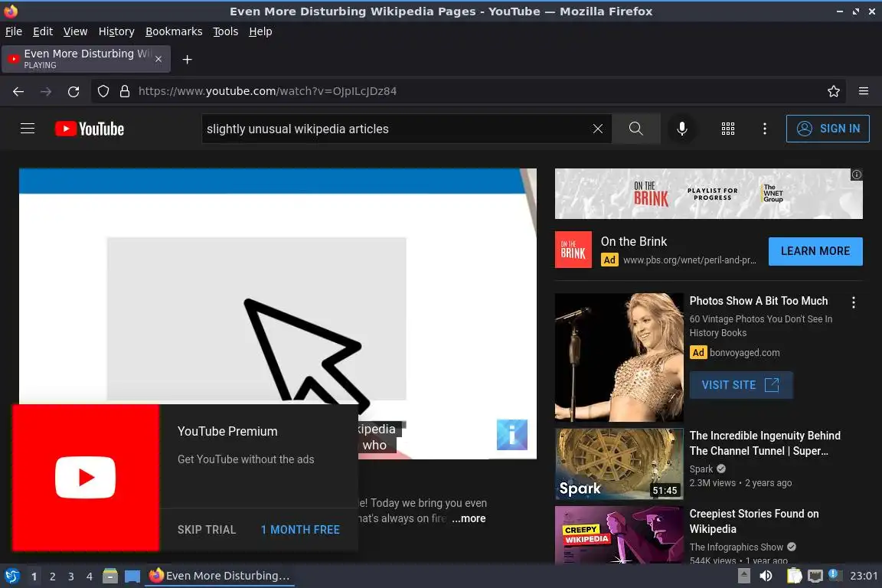Viewport: 882px width, 588px height.
Task: Click the magnifier search button
Action: (x=635, y=129)
